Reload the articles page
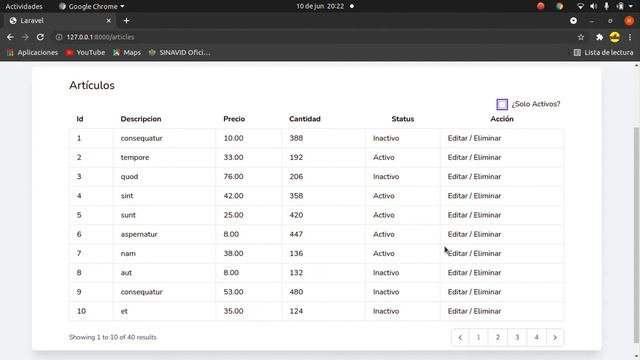 40,37
